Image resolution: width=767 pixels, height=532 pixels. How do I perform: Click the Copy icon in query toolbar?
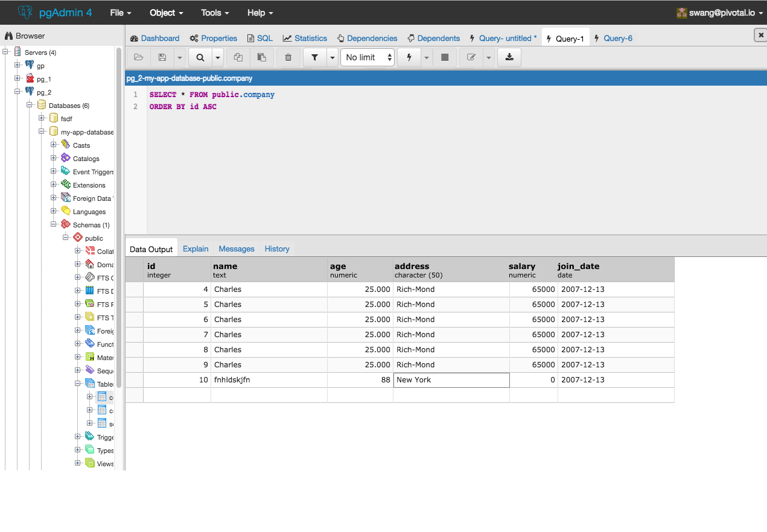coord(238,57)
